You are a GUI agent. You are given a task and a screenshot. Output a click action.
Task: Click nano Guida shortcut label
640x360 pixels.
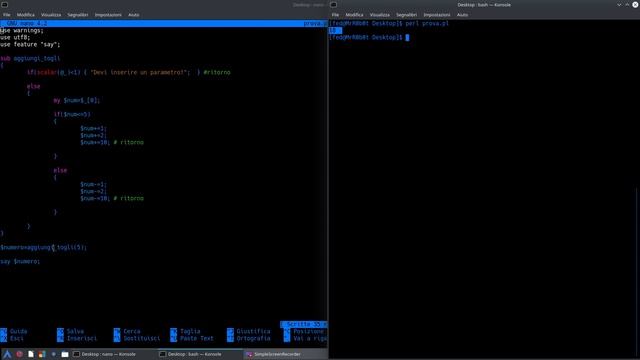tap(19, 331)
